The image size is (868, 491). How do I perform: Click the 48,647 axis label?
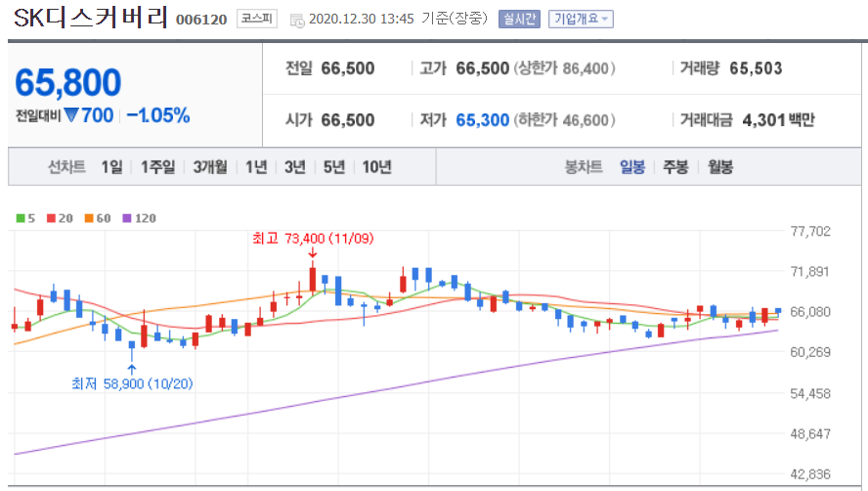[x=810, y=434]
